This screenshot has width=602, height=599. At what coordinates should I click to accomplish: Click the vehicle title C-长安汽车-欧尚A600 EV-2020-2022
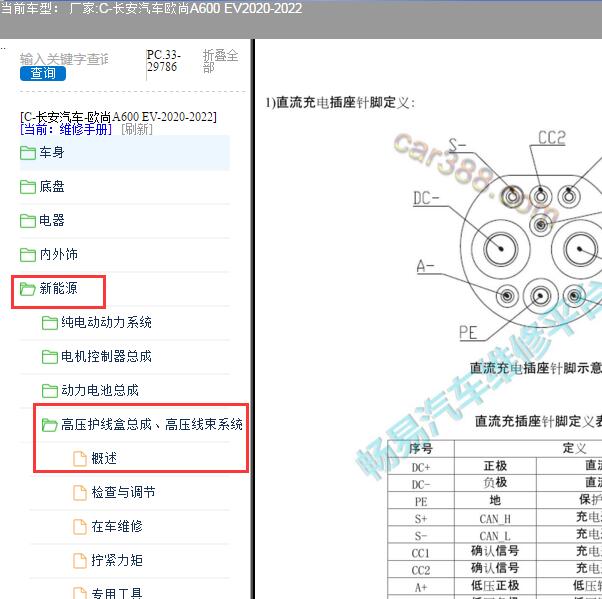tap(118, 116)
